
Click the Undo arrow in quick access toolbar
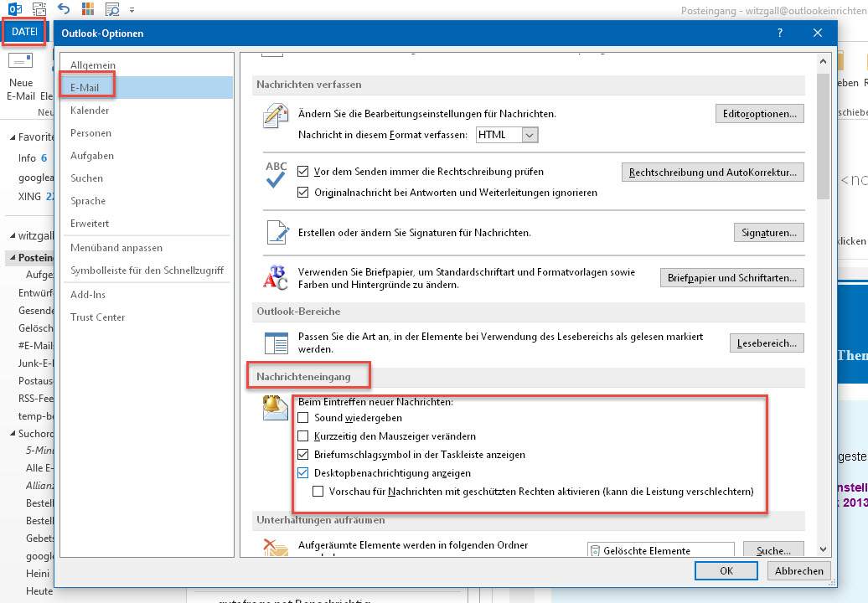[x=64, y=9]
